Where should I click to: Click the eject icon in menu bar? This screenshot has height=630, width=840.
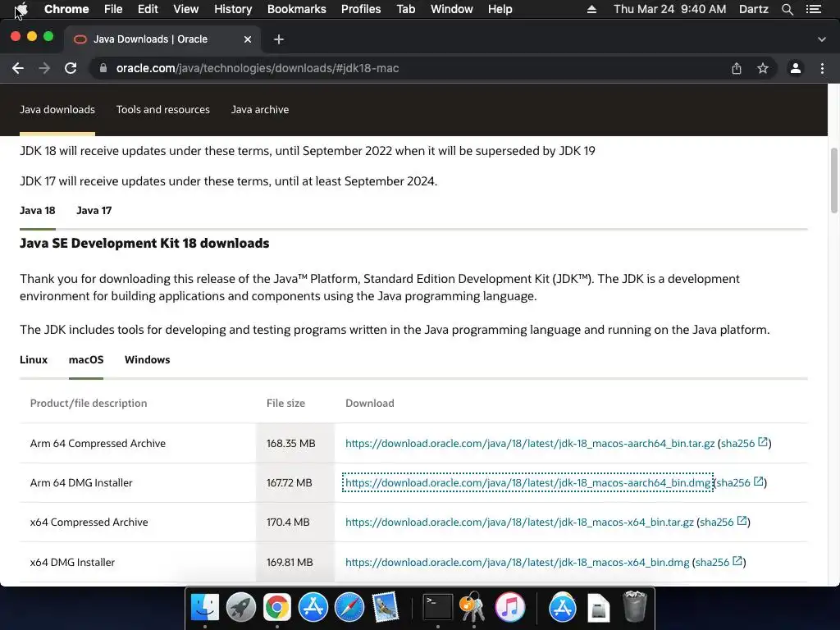pos(591,9)
